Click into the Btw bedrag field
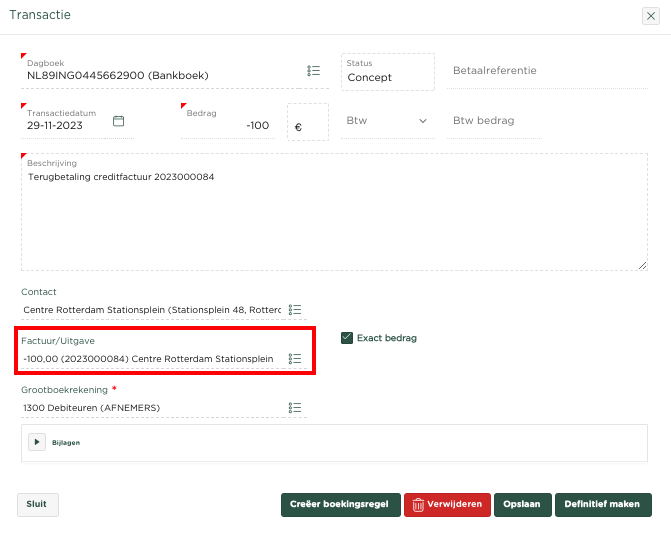 tap(495, 121)
